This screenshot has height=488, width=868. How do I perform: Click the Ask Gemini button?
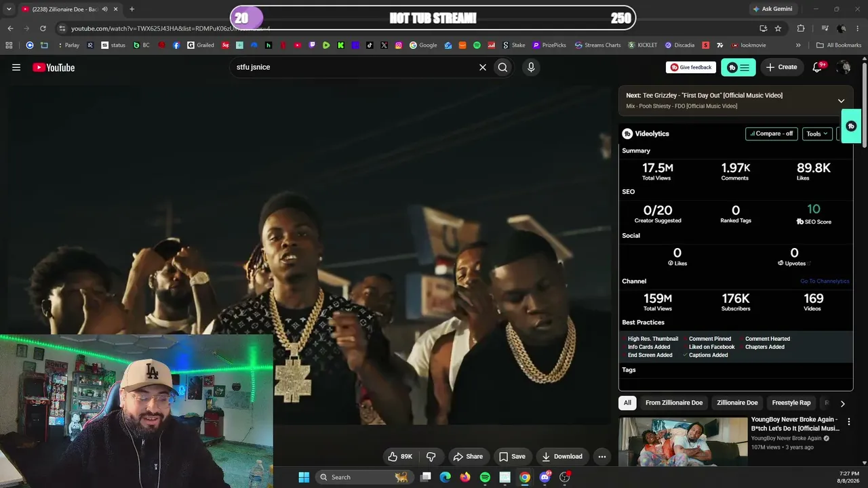click(772, 9)
